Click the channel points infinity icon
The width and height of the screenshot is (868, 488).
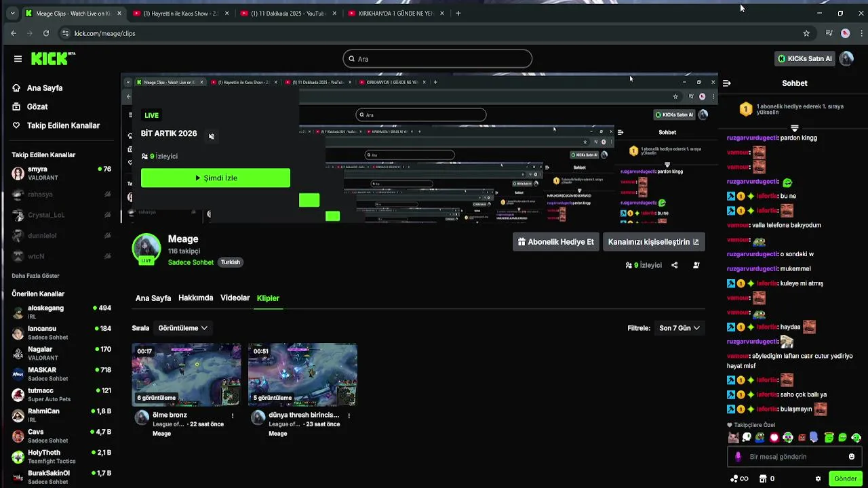739,479
